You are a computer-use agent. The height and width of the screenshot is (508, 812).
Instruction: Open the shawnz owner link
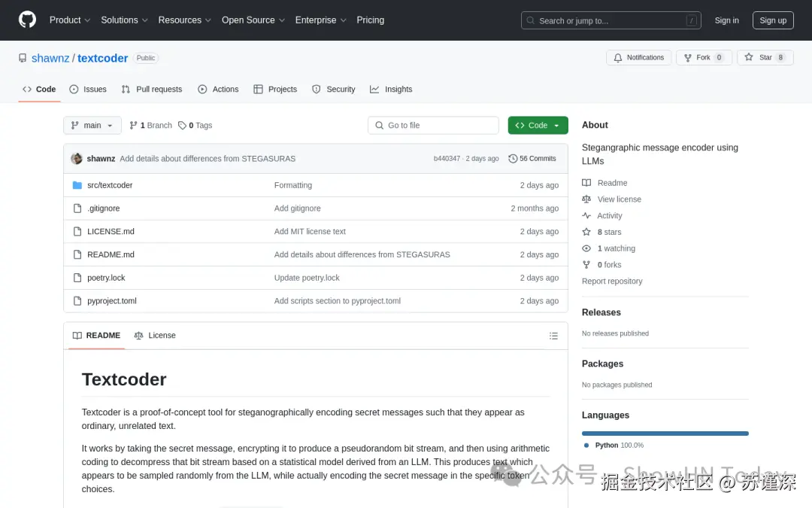click(50, 58)
